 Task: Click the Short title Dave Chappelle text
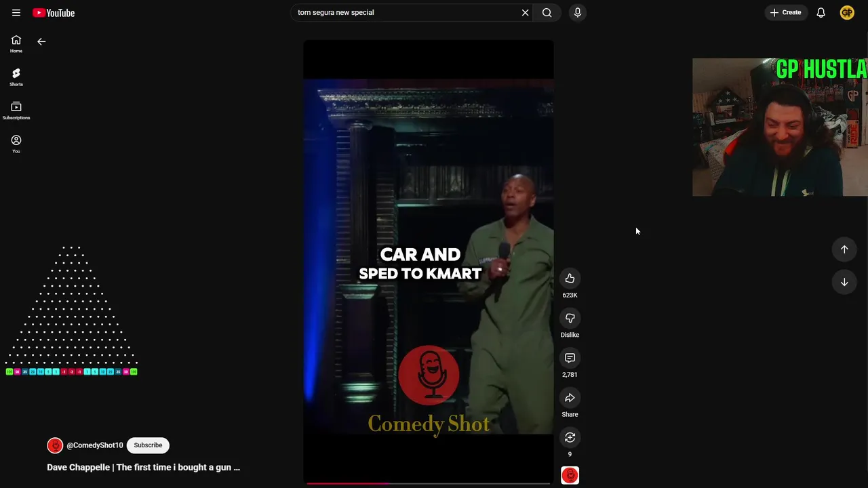(x=143, y=467)
